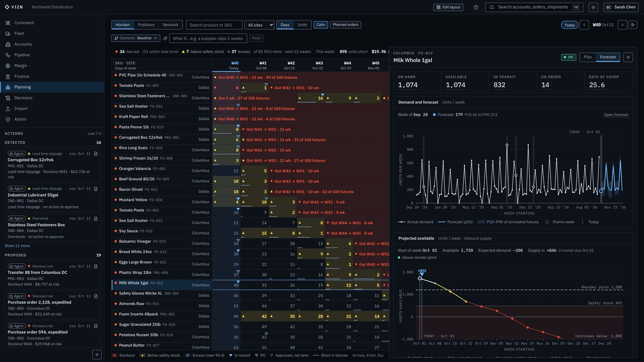Viewport: 644px width, 362px height.
Task: Switch to the Positions tab
Action: [x=146, y=25]
